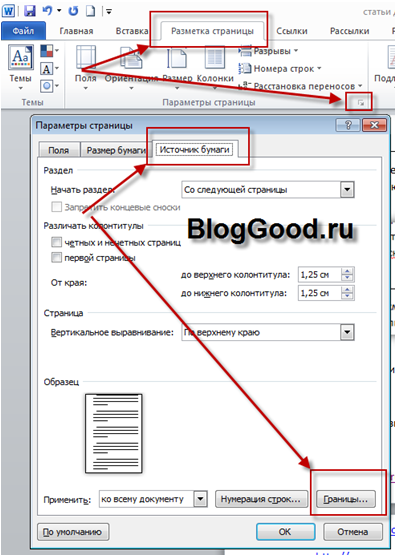The image size is (397, 555).
Task: Open Вертикальное выравнивание dropdown
Action: 347,332
